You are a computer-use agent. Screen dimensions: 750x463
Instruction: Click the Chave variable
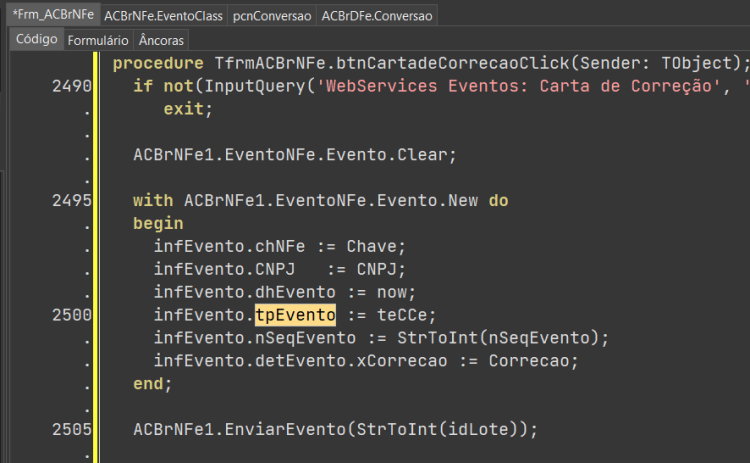click(372, 246)
